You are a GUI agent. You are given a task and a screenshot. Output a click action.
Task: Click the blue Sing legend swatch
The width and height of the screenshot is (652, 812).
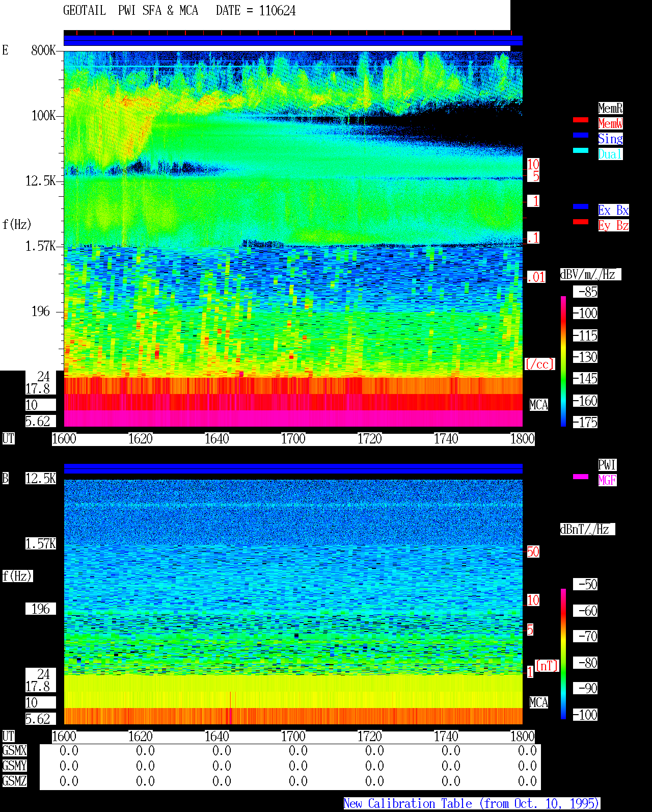(x=581, y=135)
